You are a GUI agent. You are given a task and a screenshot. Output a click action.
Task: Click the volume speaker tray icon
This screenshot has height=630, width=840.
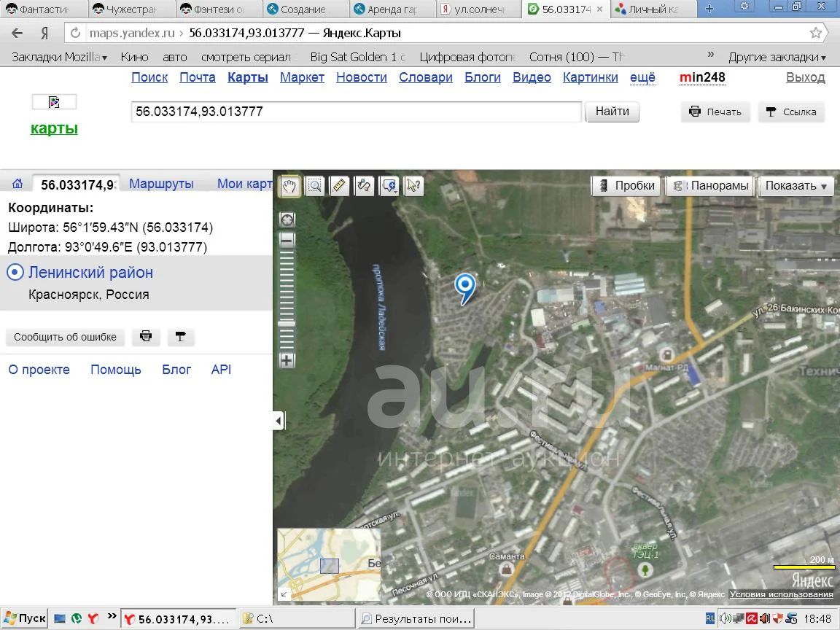click(726, 619)
